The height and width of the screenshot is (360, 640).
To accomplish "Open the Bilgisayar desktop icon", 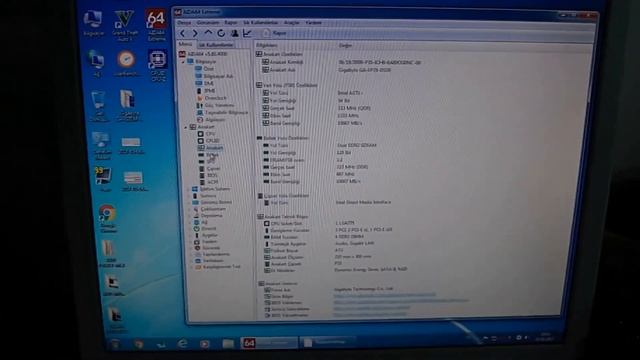I will coord(93,24).
